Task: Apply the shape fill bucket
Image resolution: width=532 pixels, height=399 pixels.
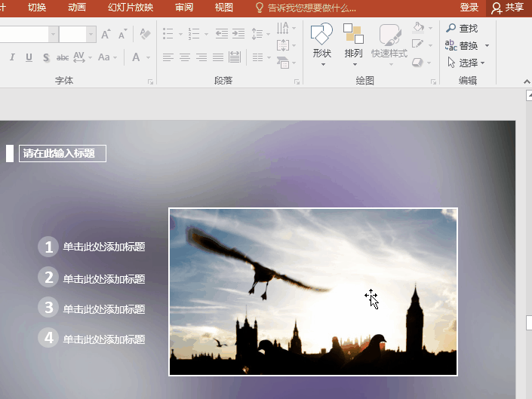Action: pyautogui.click(x=418, y=27)
